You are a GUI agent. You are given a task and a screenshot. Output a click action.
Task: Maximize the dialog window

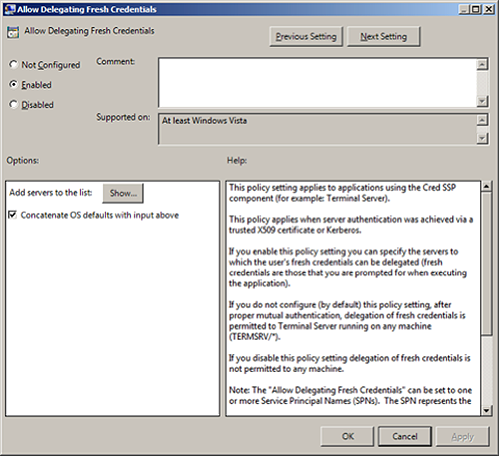tap(476, 9)
